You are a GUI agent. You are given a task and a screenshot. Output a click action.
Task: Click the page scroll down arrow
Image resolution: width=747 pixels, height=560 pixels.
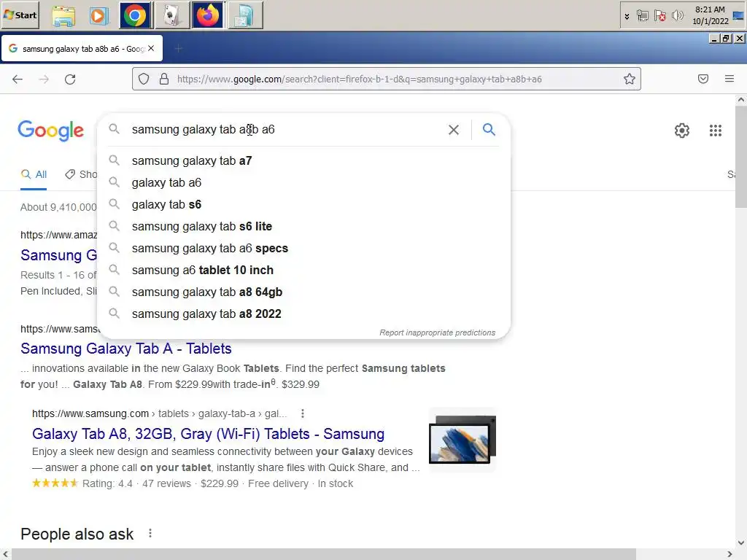pos(741,542)
